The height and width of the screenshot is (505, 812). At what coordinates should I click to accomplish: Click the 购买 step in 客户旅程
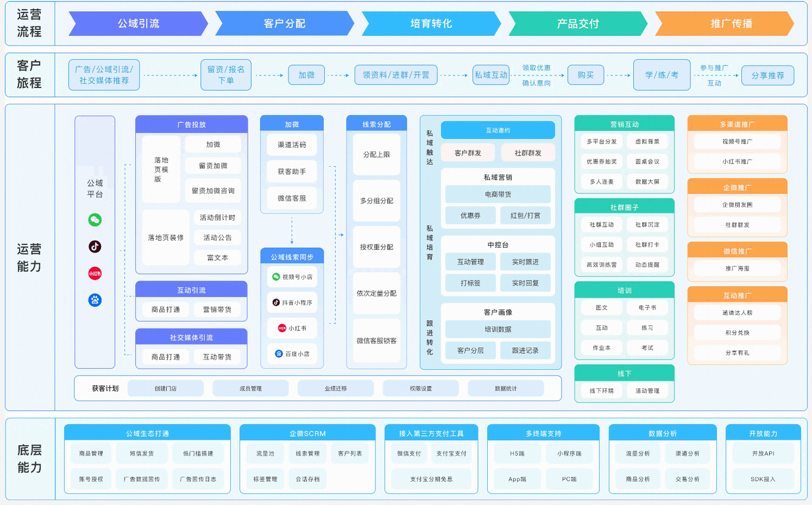585,74
